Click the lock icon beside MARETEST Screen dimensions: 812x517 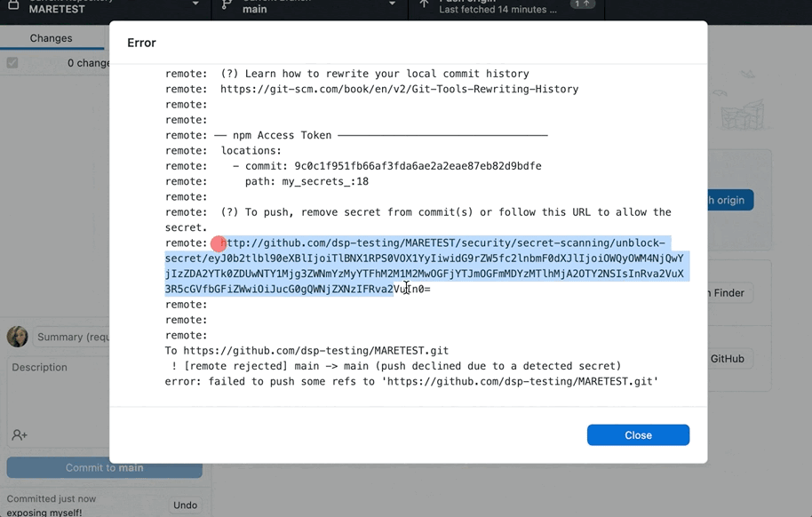click(x=13, y=5)
